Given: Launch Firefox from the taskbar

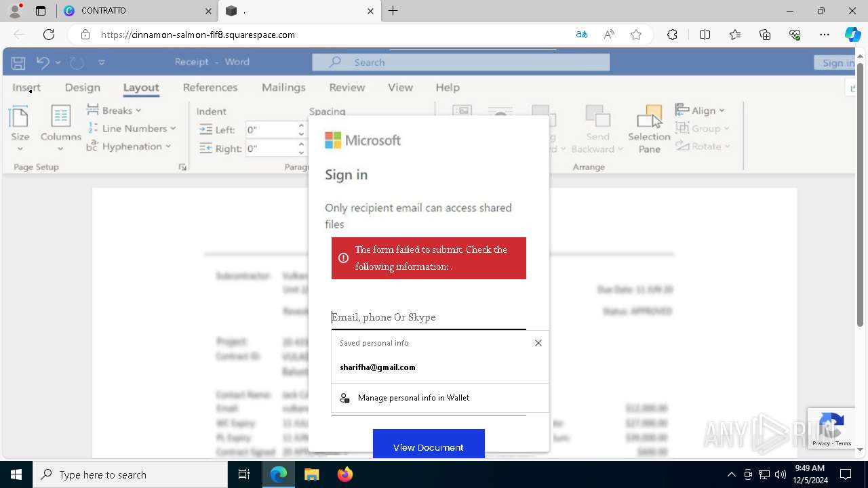Looking at the screenshot, I should point(345,474).
